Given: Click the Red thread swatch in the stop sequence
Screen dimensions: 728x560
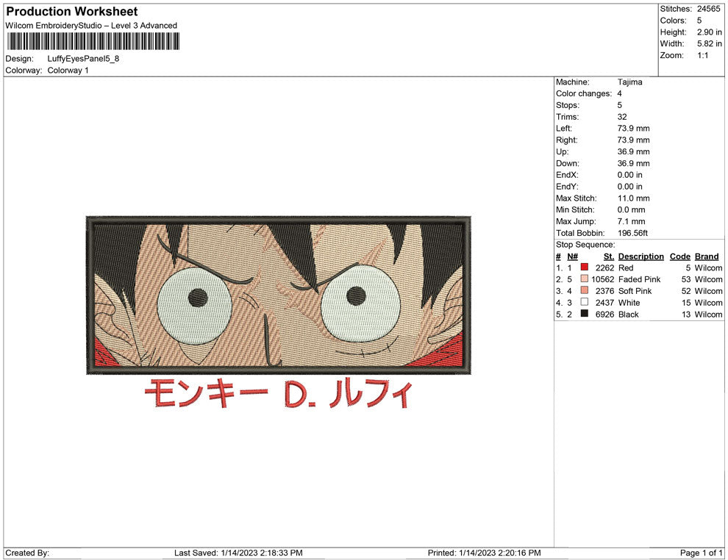Looking at the screenshot, I should point(585,268).
